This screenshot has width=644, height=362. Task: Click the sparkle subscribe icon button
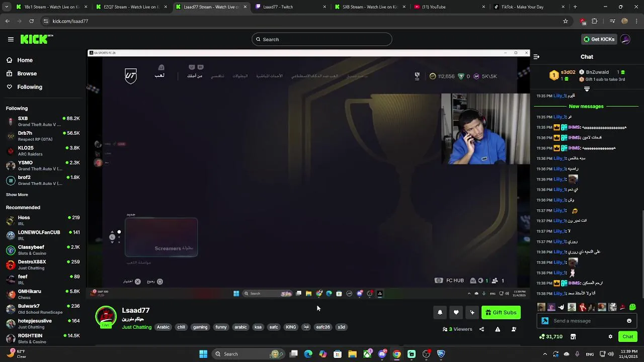pyautogui.click(x=472, y=312)
